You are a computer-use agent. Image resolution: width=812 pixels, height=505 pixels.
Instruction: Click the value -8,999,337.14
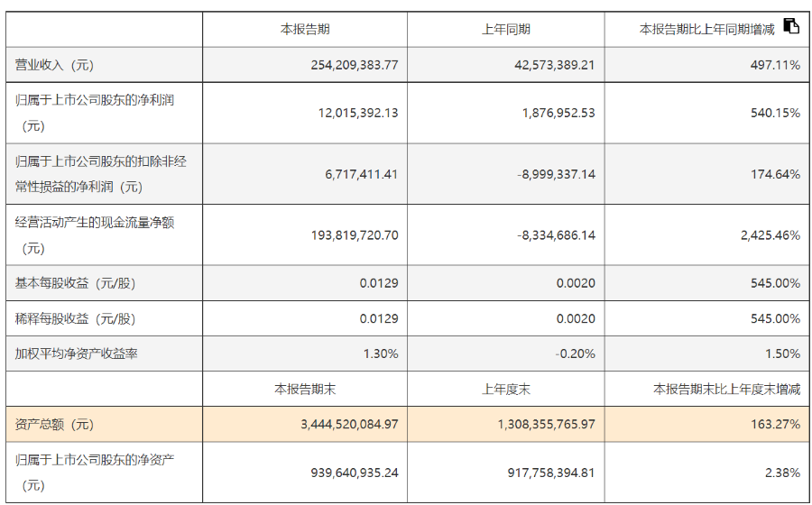point(556,174)
